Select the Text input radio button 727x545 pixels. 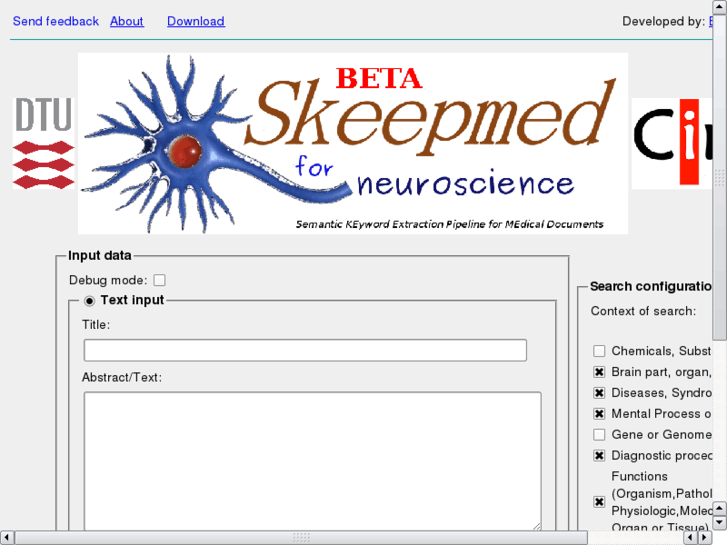tap(89, 301)
